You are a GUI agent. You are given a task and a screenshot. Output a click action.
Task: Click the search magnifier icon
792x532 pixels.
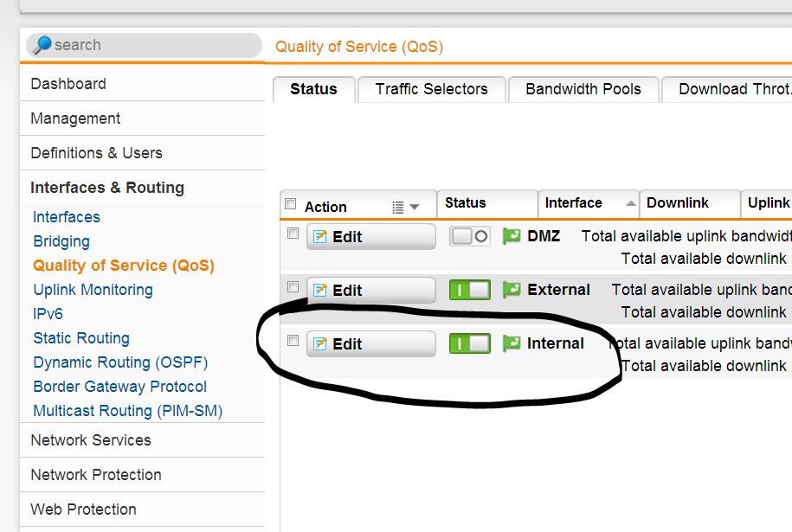42,45
